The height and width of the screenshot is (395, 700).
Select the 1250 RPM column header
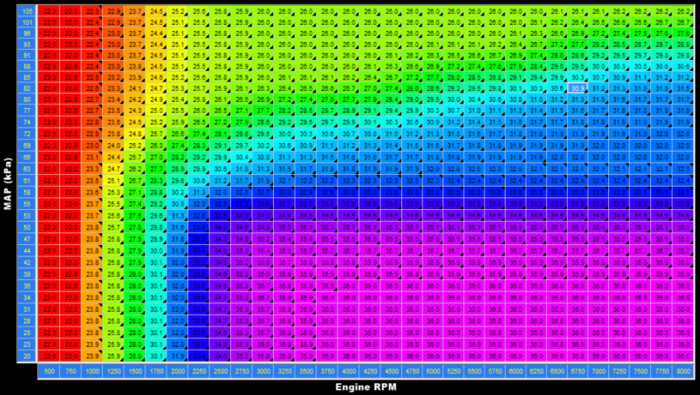click(x=113, y=372)
